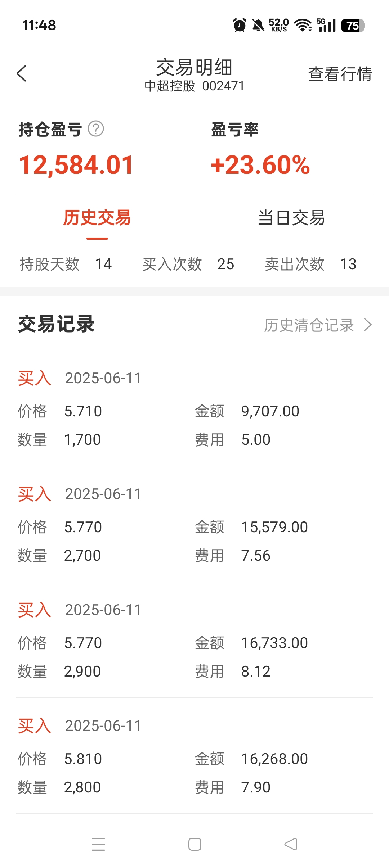This screenshot has height=868, width=389.
Task: Select the 买入 record priced 5.710
Action: coord(194,408)
